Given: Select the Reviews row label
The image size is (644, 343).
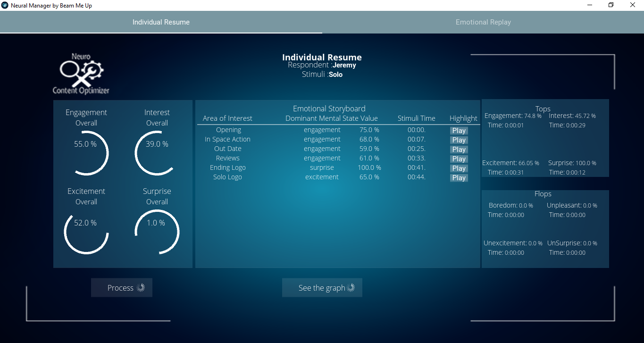Looking at the screenshot, I should click(228, 158).
